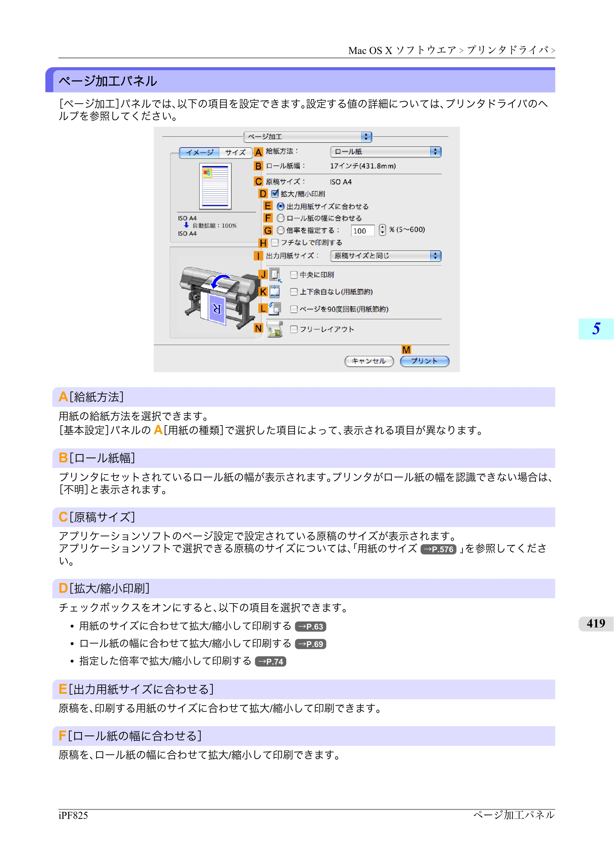Click the chapter 5 side tab
The image size is (614, 868).
596,329
